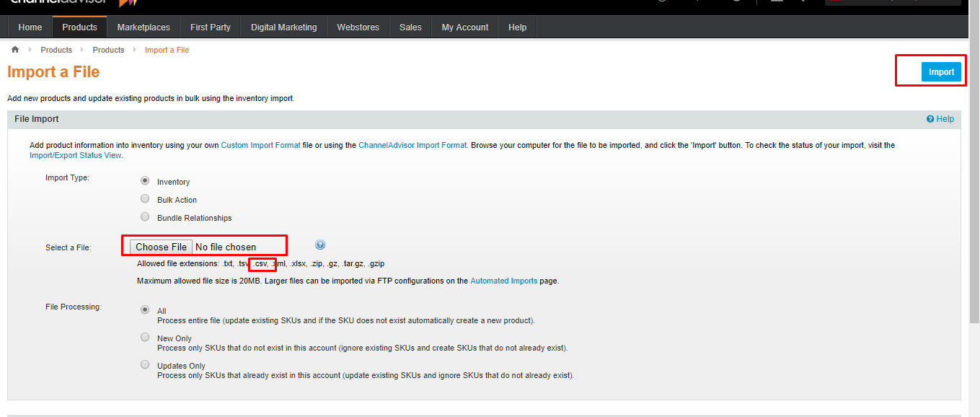Screen dimensions: 980x417
Task: Click the Select a File label
Action: tap(68, 247)
